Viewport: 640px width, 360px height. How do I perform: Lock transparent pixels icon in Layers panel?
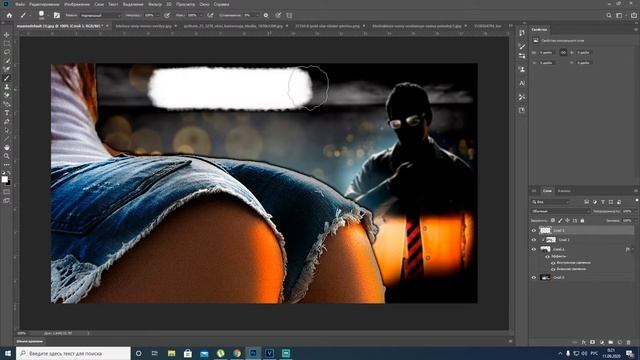553,220
